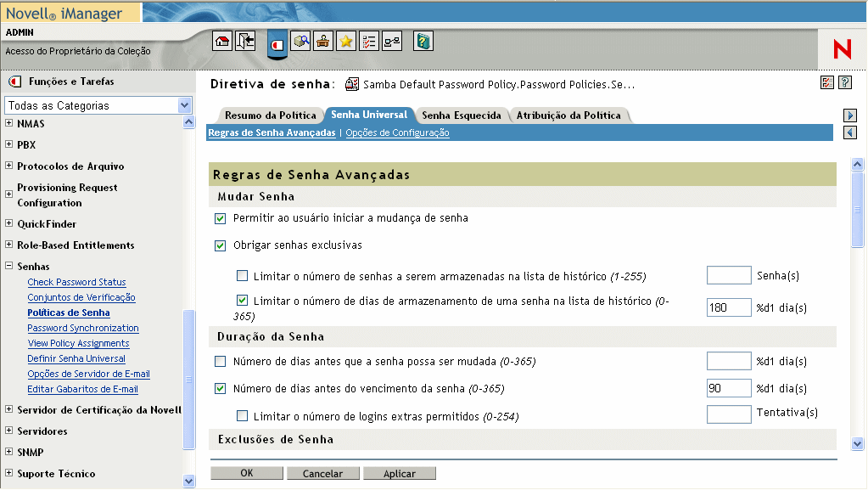This screenshot has height=490, width=868.
Task: Switch to Resumo da Política tab
Action: [270, 115]
